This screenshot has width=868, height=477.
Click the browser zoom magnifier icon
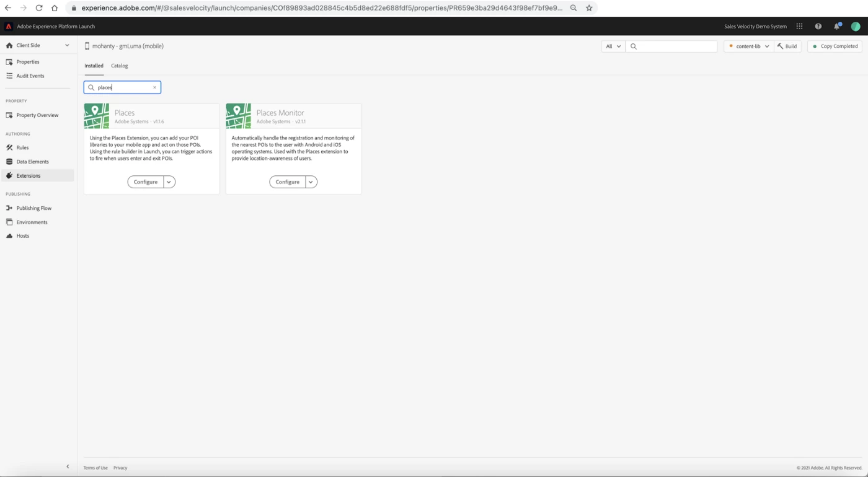(x=573, y=8)
